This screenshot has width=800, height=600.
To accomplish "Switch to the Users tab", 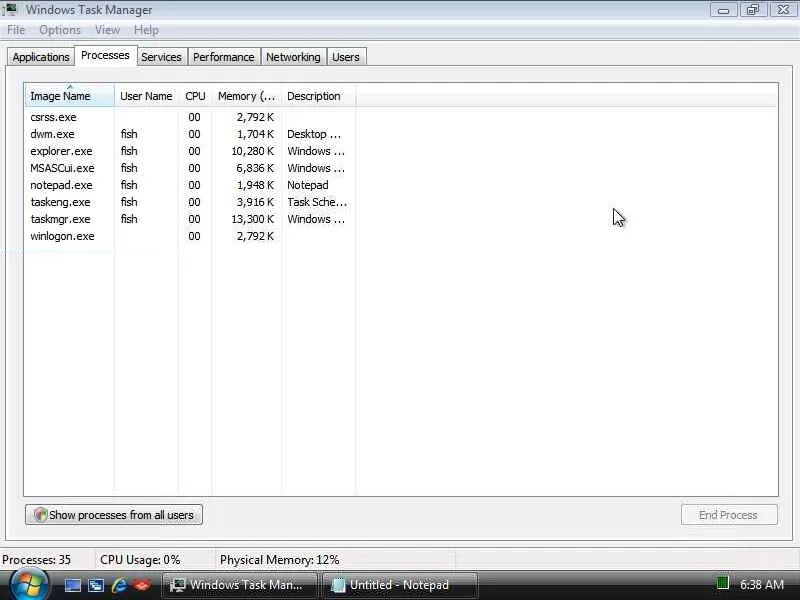I will 346,57.
